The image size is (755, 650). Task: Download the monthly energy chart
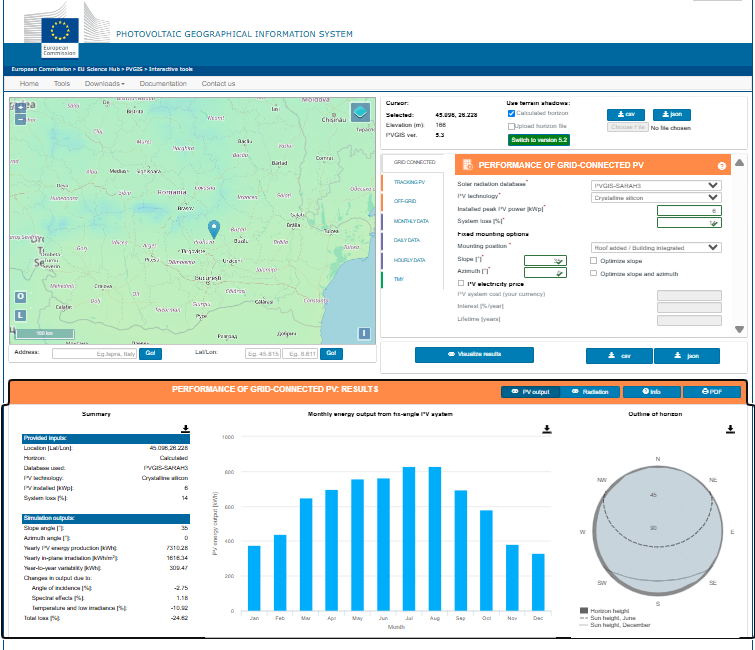(547, 429)
